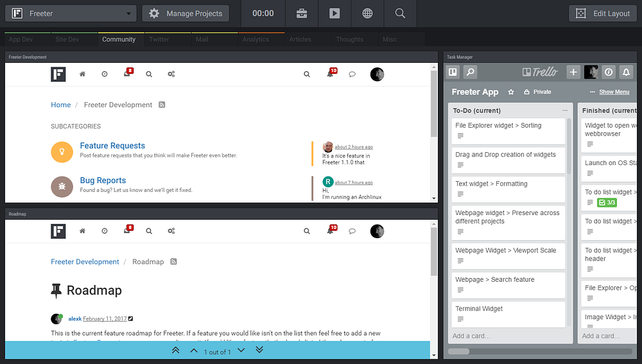Click user avatar in Freeter Development widget
Image resolution: width=642 pixels, height=364 pixels.
point(377,74)
